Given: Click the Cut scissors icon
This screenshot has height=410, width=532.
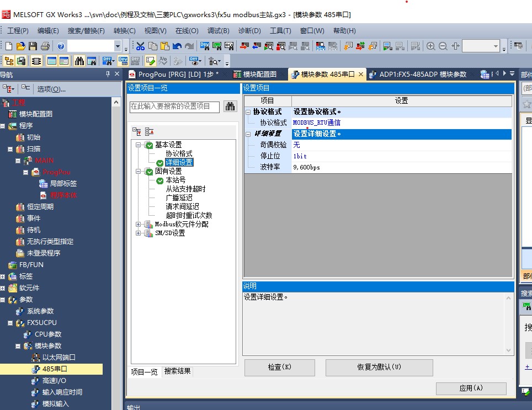Looking at the screenshot, I should point(140,46).
